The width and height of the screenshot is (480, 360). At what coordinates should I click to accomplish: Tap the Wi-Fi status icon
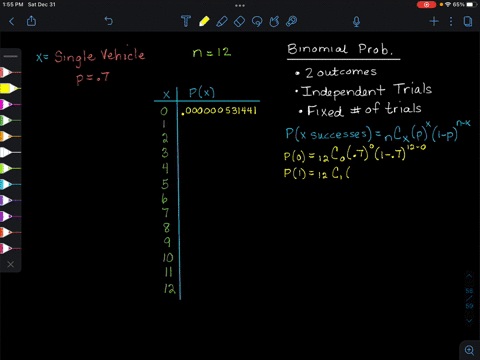pyautogui.click(x=448, y=5)
